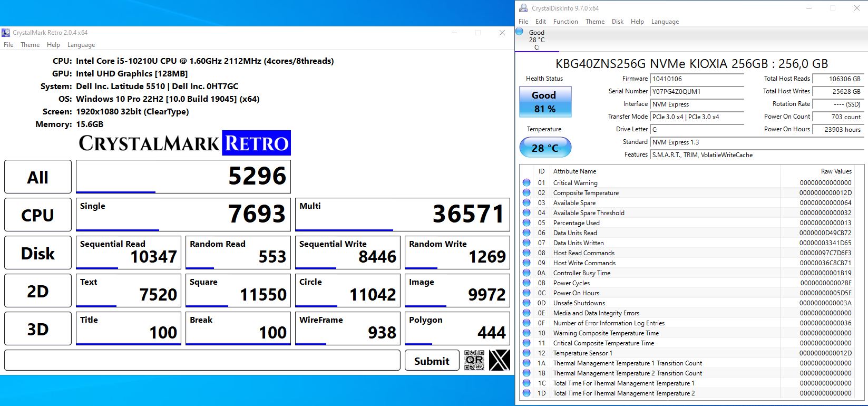Click status orb for Media and Data Integrity Errors
Viewport: 868px width, 406px height.
526,313
